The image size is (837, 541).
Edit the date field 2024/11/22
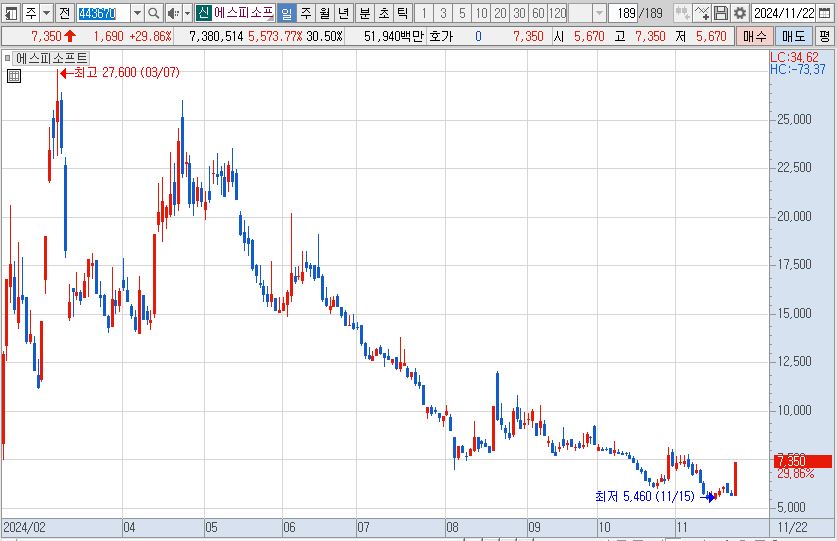pos(784,13)
